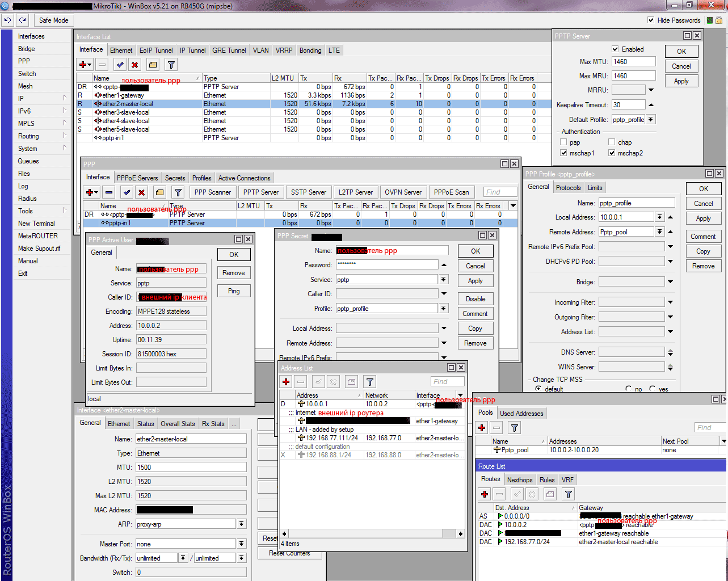Open the Service dropdown in PPP Secret

pyautogui.click(x=444, y=280)
